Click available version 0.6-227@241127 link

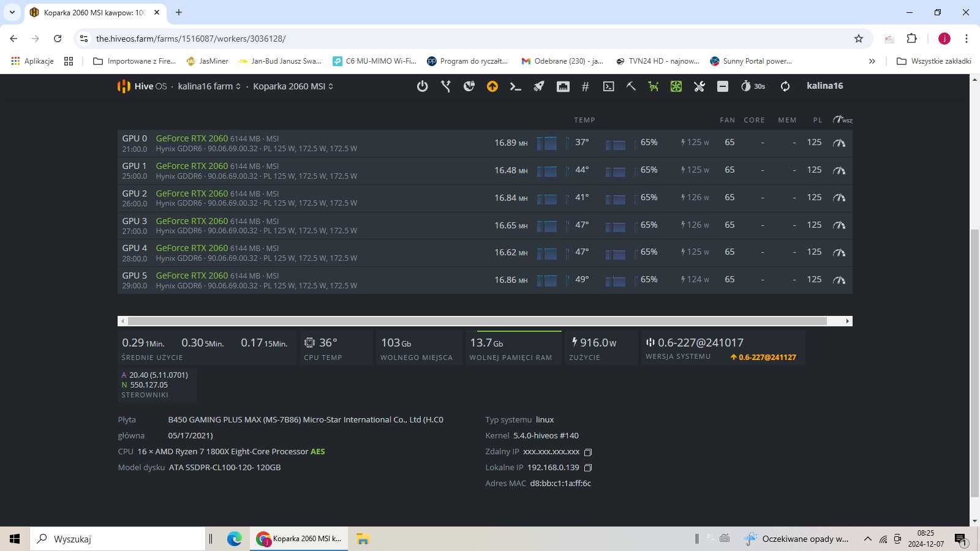(763, 358)
